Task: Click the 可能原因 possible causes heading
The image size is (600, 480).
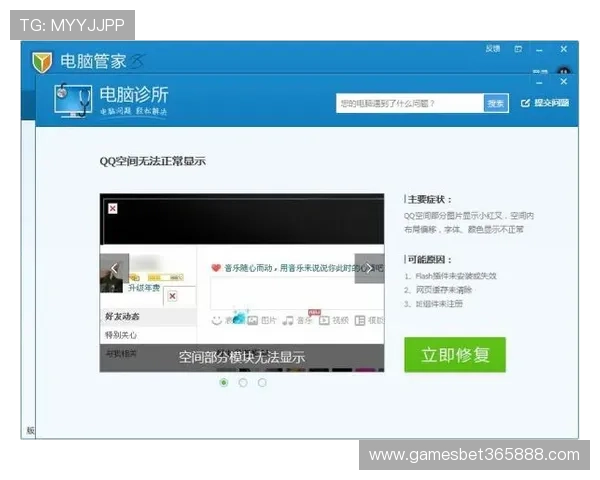Action: pos(429,260)
